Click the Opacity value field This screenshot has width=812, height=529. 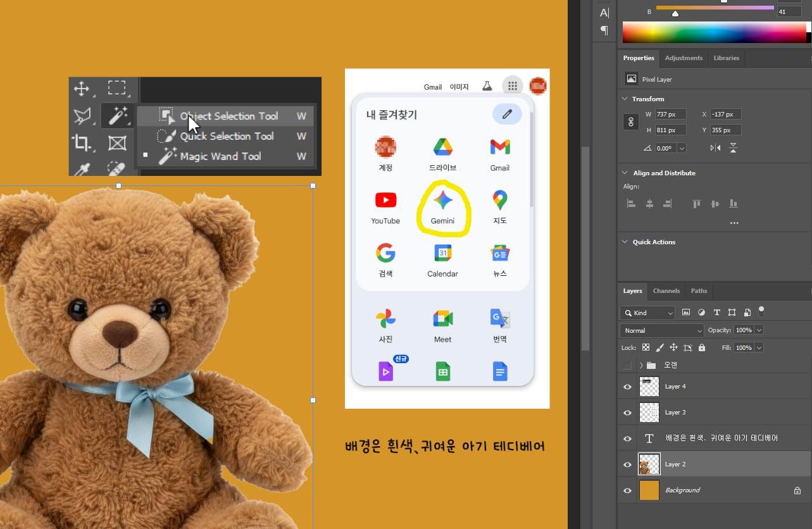point(744,330)
